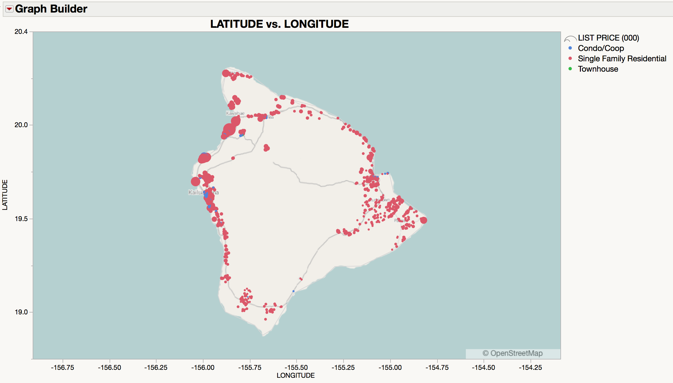Viewport: 673px width, 383px height.
Task: Click the red Single Family Residential marker
Action: click(570, 58)
